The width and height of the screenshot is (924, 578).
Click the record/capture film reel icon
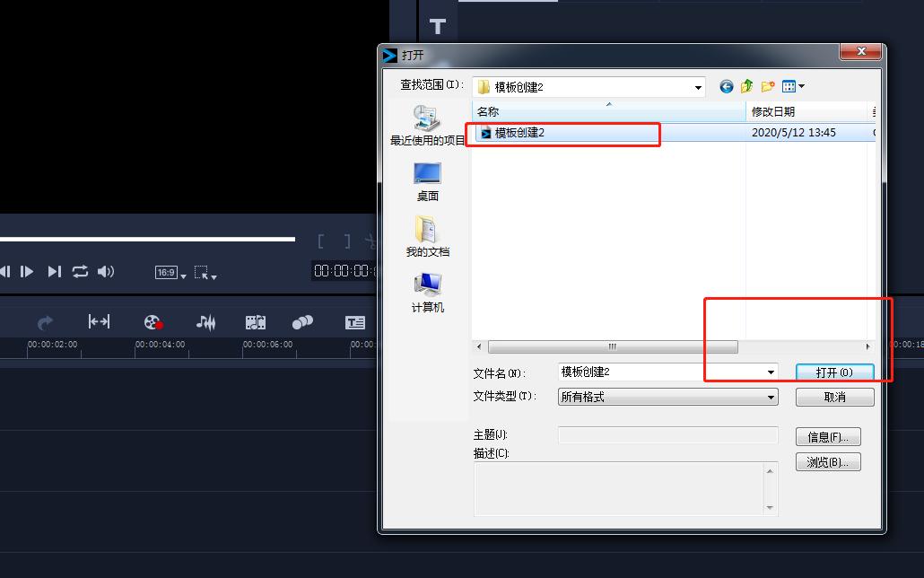click(153, 322)
